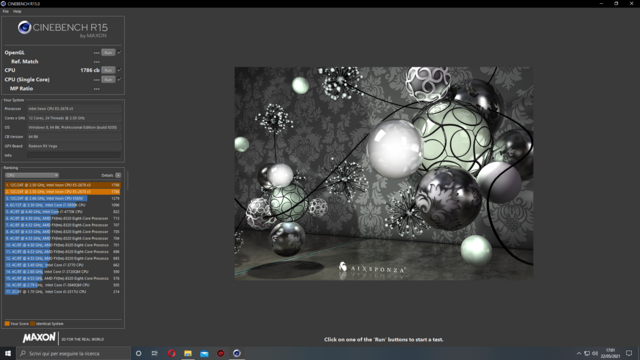Open the Windows Start menu
The image size is (640, 360).
(8, 353)
